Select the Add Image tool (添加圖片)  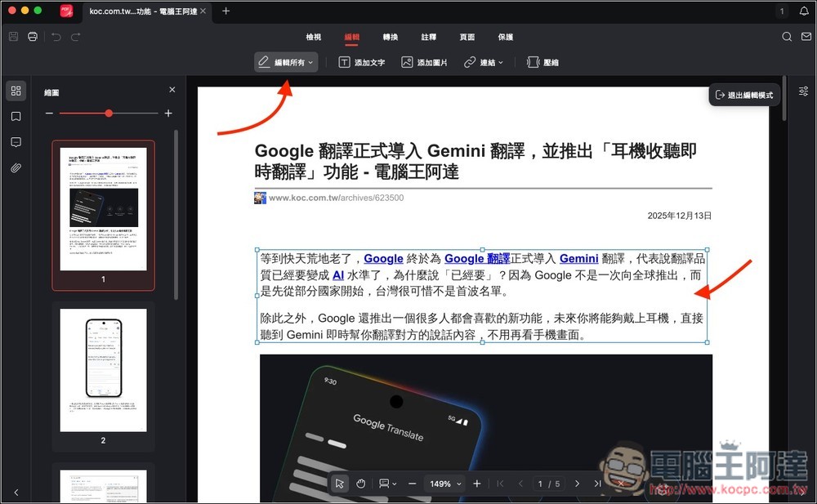point(424,61)
